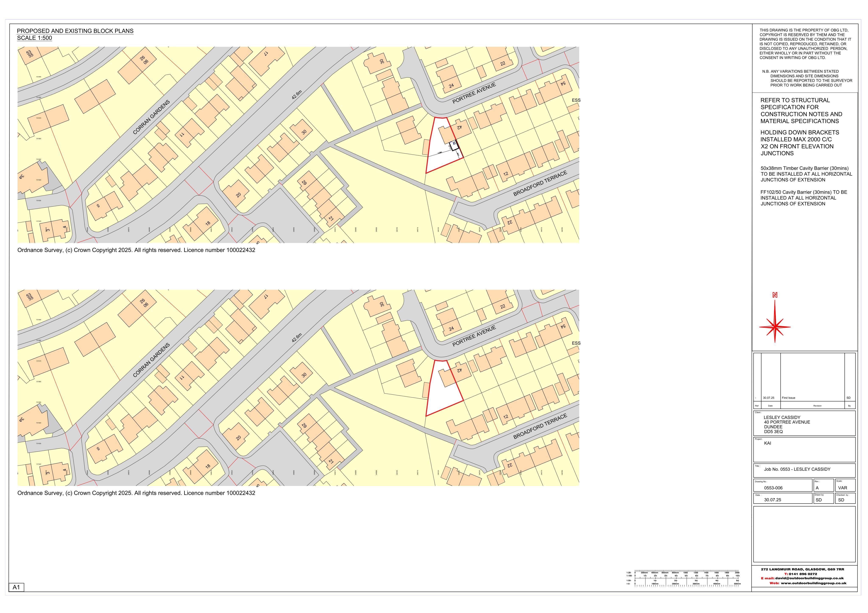
Task: Click client name 'LESLEY CASSIDY' in the Client box
Action: (x=782, y=418)
